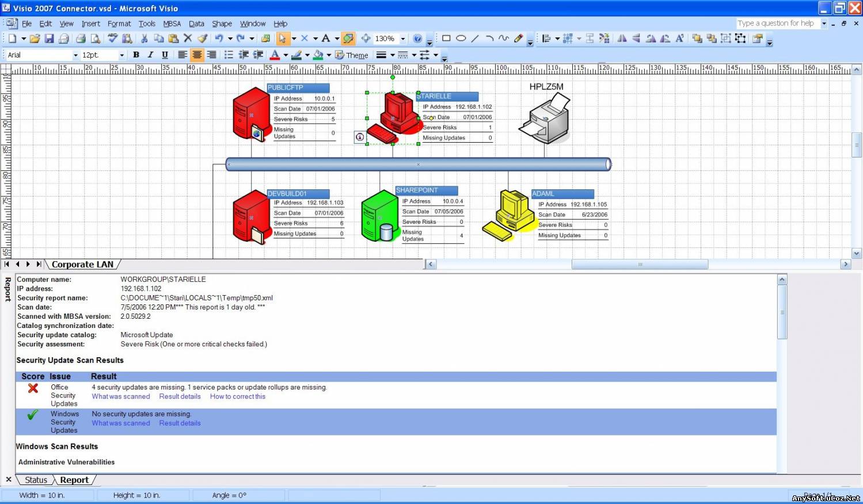Click the Theme button

click(x=352, y=55)
